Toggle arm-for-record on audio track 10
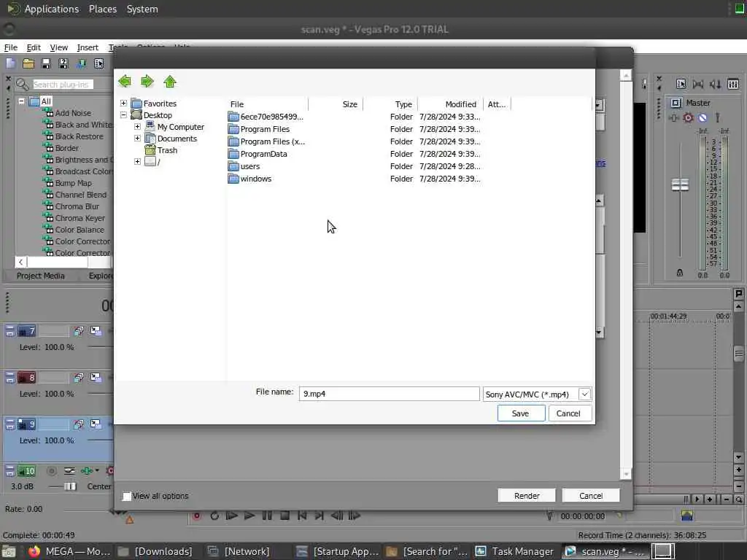747x560 pixels. [52, 471]
